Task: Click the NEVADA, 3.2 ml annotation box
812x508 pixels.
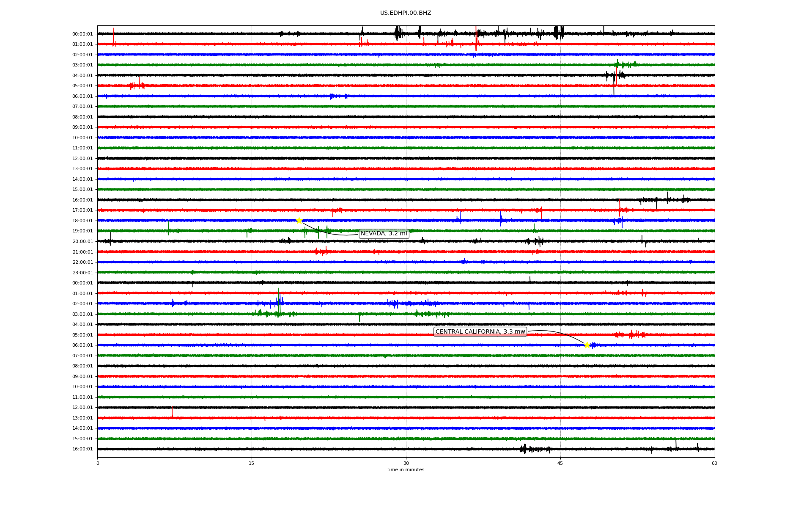Action: (384, 234)
